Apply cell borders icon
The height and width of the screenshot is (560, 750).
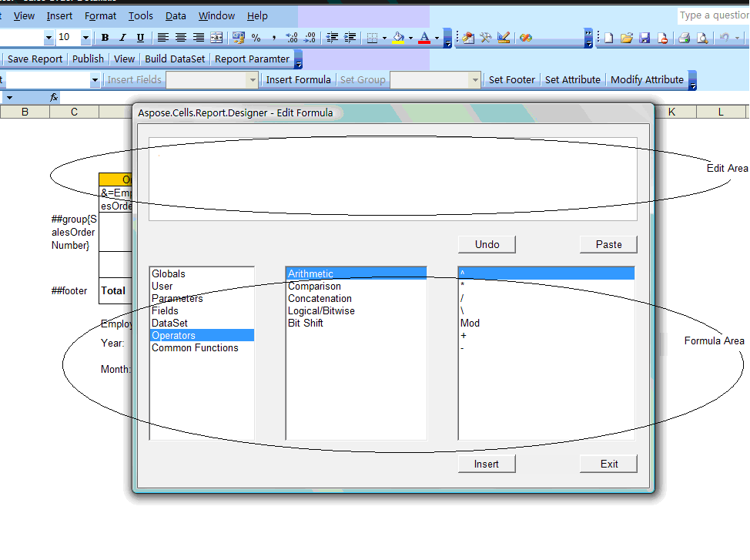[372, 38]
